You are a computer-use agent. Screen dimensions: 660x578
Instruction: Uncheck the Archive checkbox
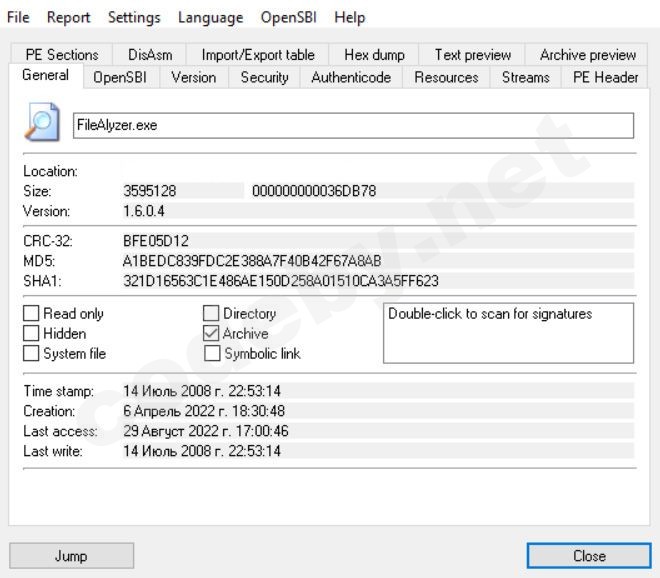tap(211, 333)
